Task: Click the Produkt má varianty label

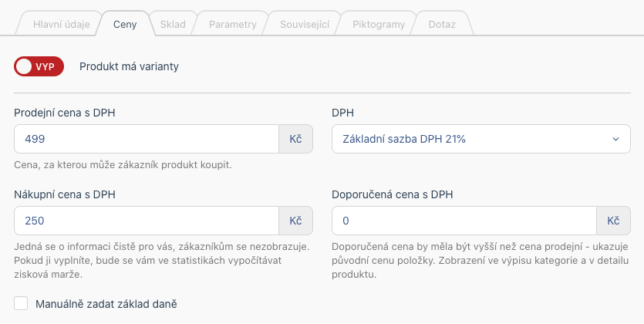Action: (129, 66)
